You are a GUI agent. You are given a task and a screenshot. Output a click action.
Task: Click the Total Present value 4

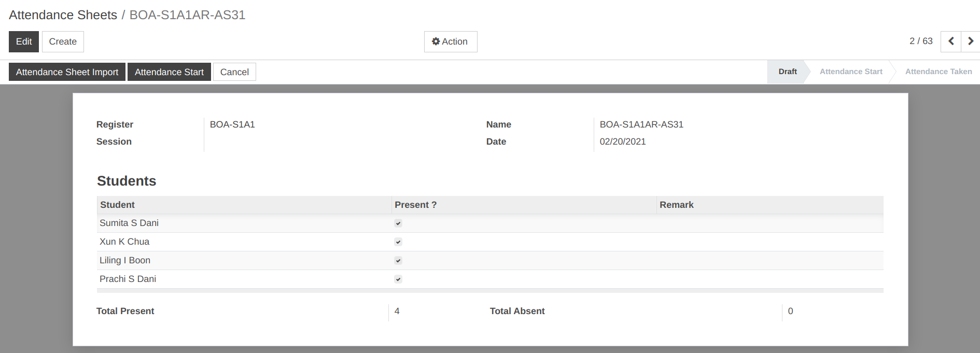click(x=397, y=311)
